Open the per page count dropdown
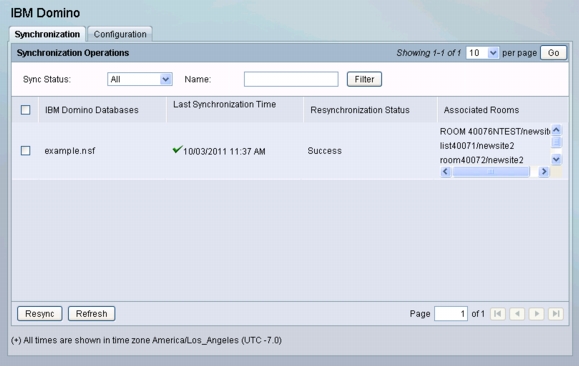The height and width of the screenshot is (367, 579). click(x=482, y=53)
